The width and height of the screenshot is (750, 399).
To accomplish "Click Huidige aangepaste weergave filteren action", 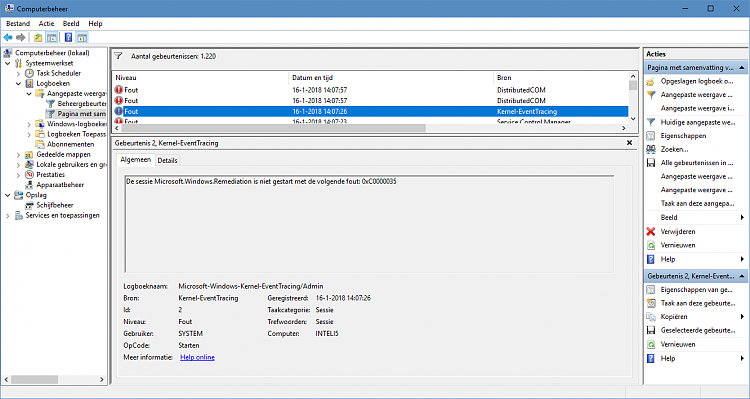I will pyautogui.click(x=698, y=122).
